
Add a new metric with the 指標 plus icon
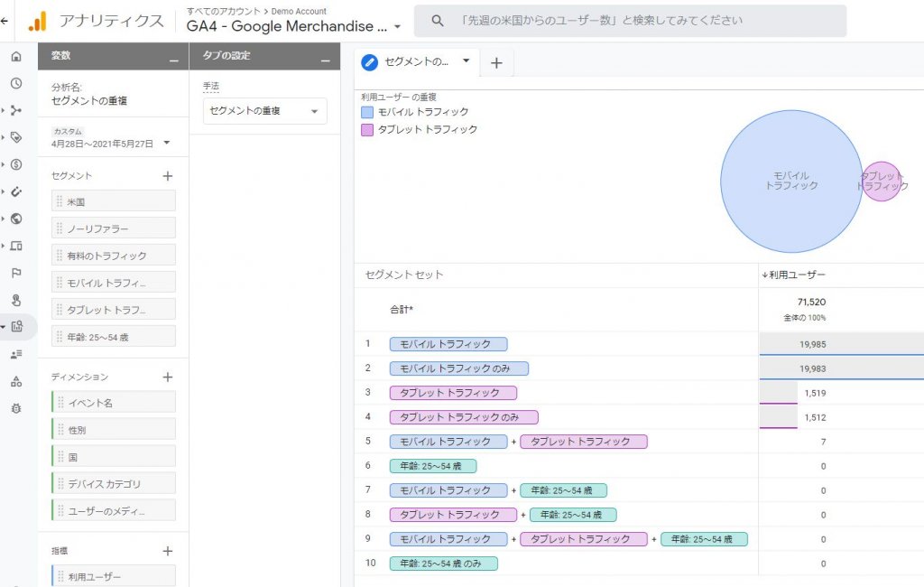pos(168,551)
